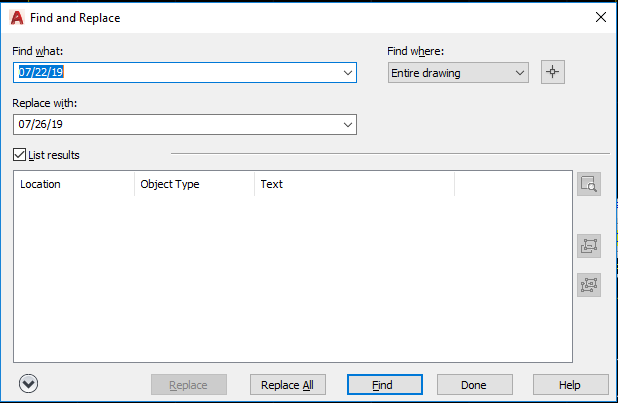This screenshot has height=403, width=618.
Task: Click Create selection set from all icon
Action: (x=589, y=285)
